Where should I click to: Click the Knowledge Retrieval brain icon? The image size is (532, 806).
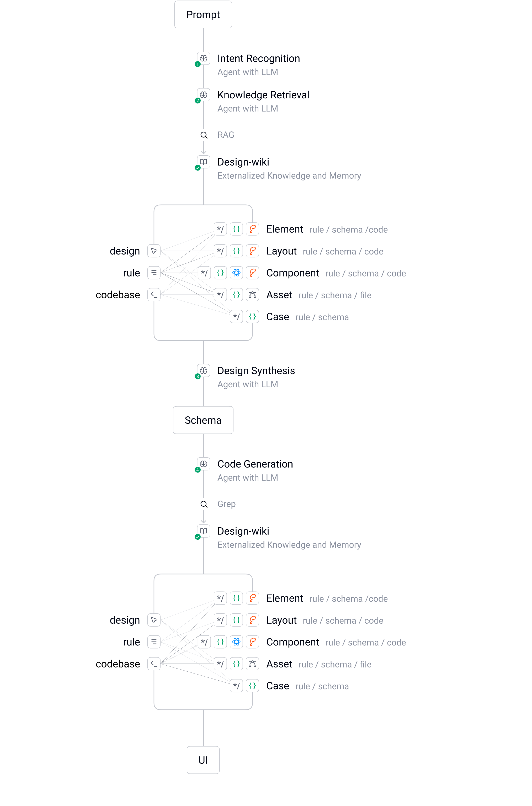(x=204, y=95)
